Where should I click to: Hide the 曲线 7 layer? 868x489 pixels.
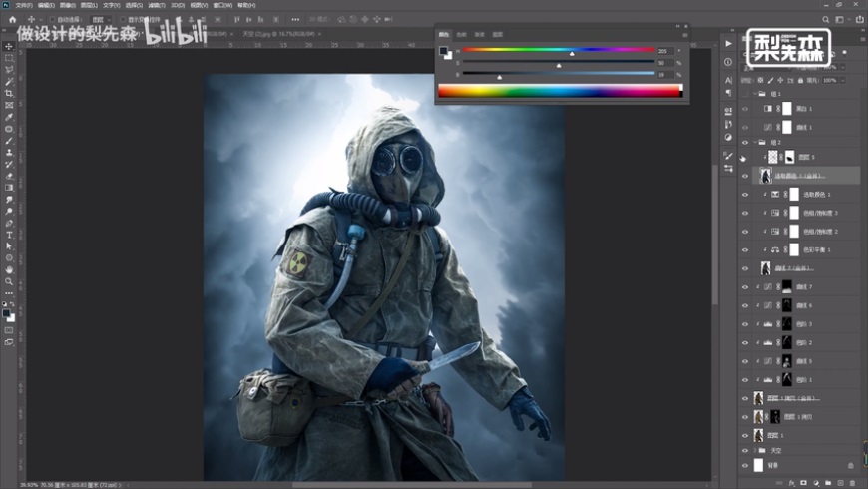[x=745, y=287]
